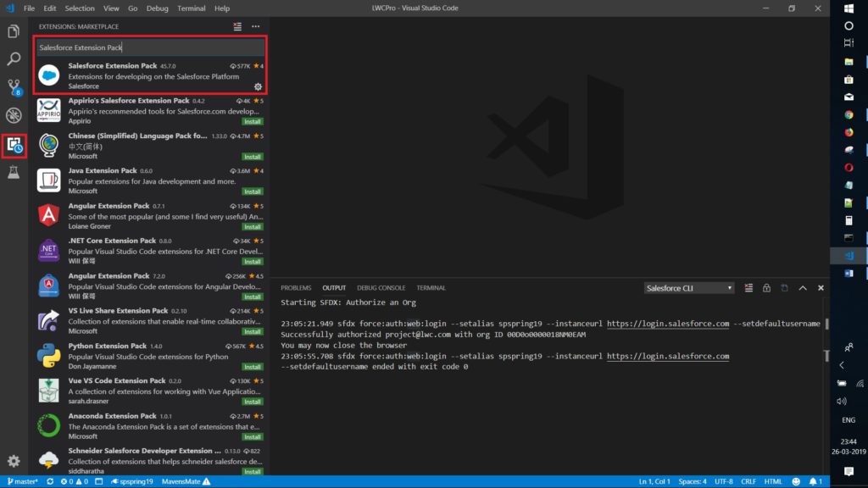Click the feedback smiley in status bar
The height and width of the screenshot is (488, 868).
(796, 481)
